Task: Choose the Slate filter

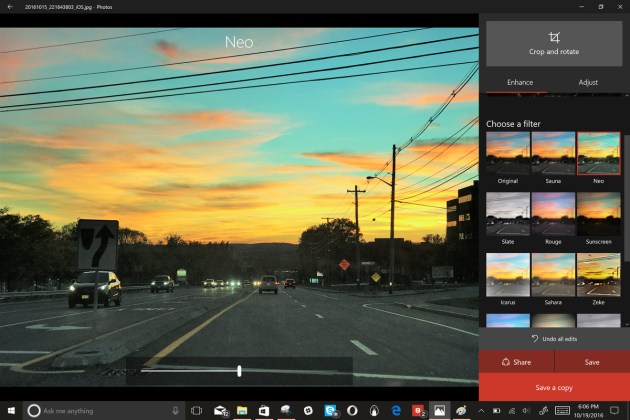Action: 507,214
